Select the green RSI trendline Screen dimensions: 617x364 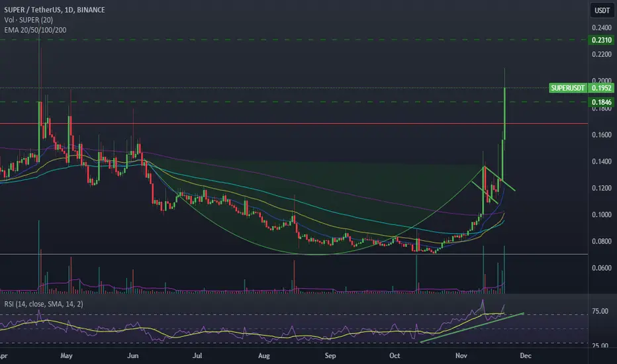click(472, 328)
